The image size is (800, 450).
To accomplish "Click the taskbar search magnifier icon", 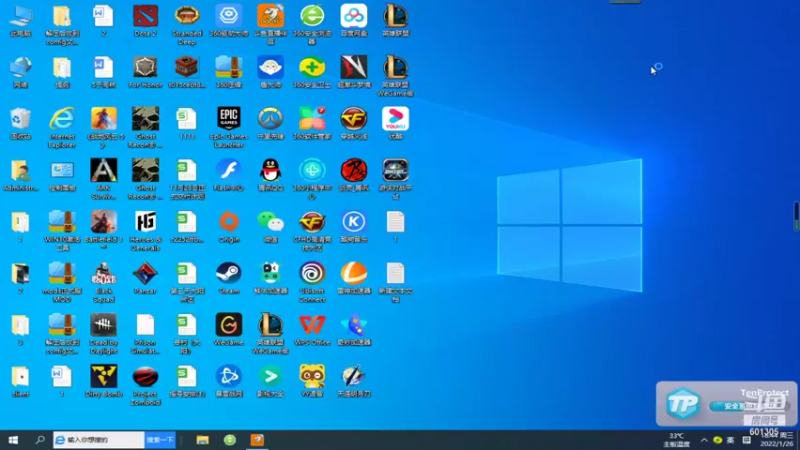I will coord(40,440).
